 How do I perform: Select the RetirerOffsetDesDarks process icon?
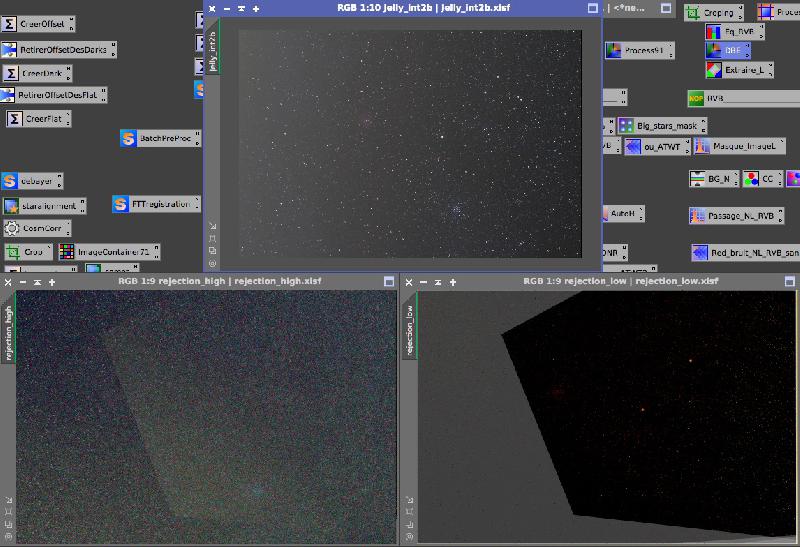point(59,49)
